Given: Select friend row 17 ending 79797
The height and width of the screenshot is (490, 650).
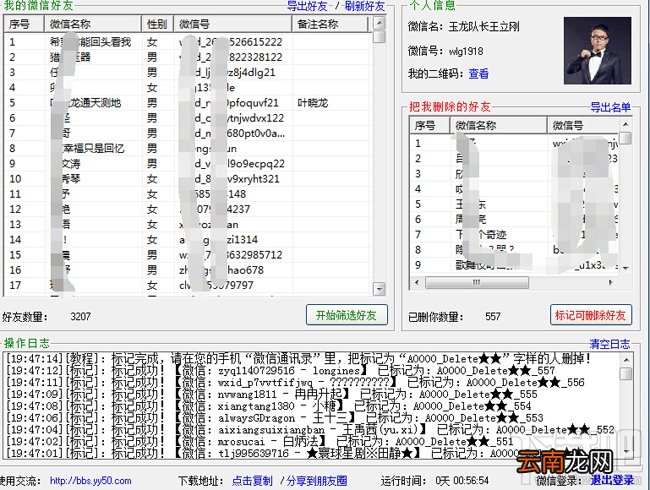Looking at the screenshot, I should coord(187,285).
